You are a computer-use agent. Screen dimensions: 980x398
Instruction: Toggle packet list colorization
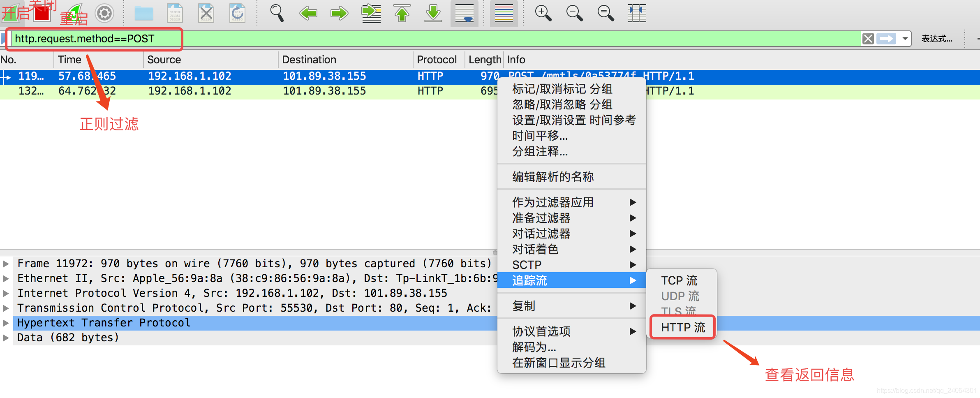[504, 13]
